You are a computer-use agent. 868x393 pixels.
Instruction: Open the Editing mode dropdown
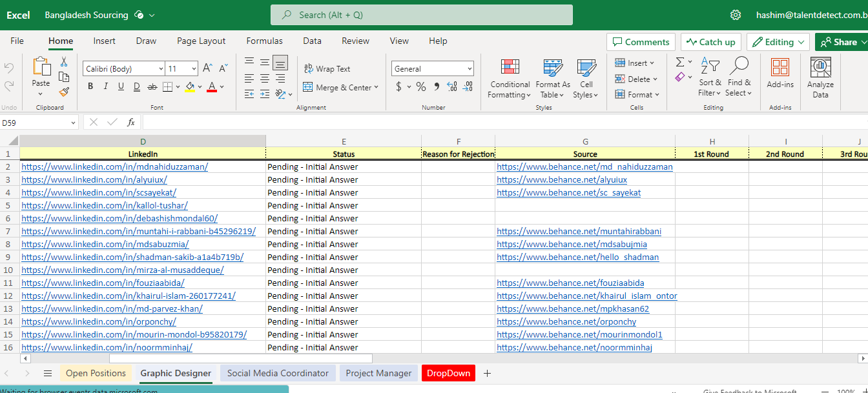[x=778, y=42]
